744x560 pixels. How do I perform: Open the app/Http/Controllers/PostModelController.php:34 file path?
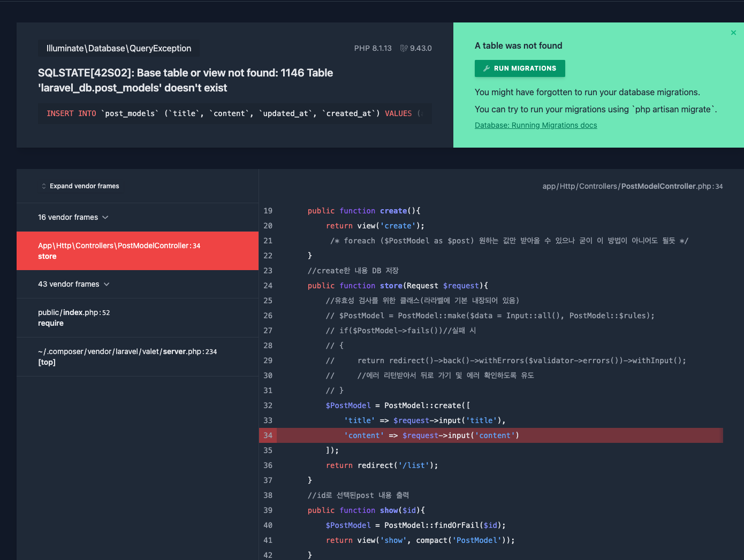[x=633, y=186]
